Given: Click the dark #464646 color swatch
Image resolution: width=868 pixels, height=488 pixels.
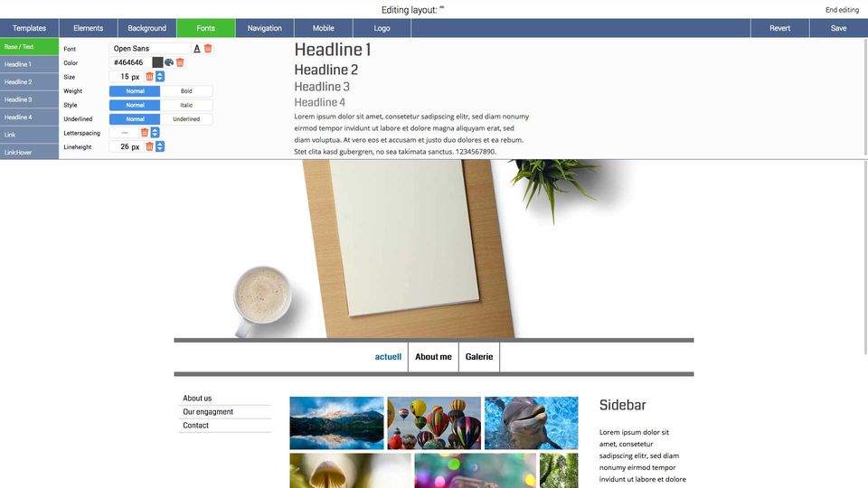Looking at the screenshot, I should click(x=157, y=62).
